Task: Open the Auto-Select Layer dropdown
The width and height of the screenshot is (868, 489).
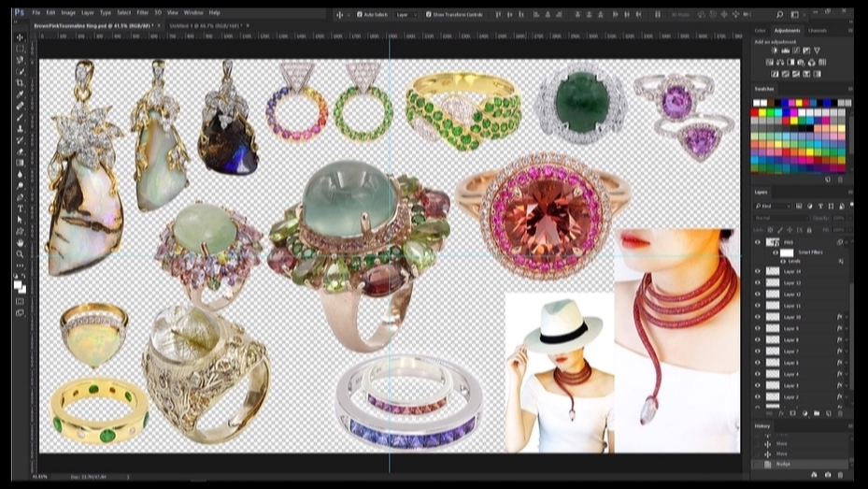Action: click(406, 14)
